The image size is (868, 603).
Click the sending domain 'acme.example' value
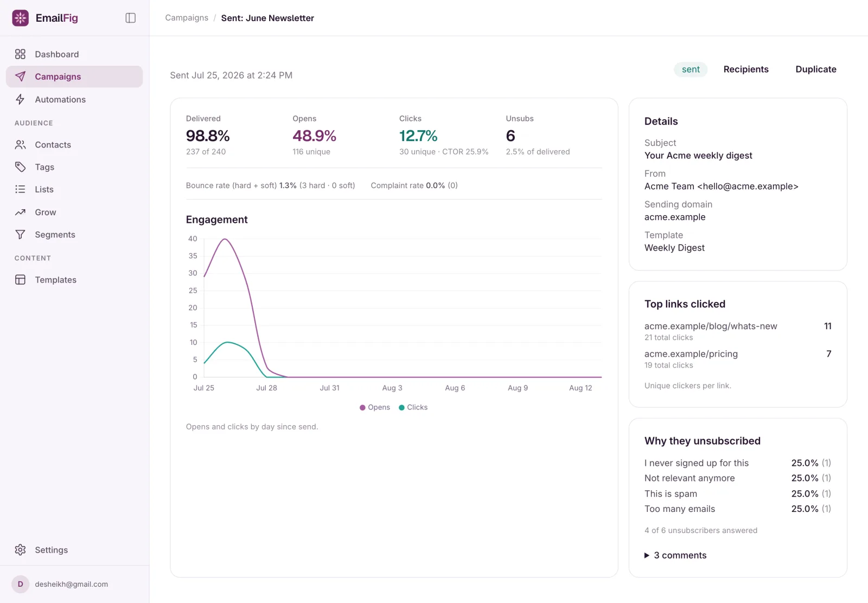675,217
